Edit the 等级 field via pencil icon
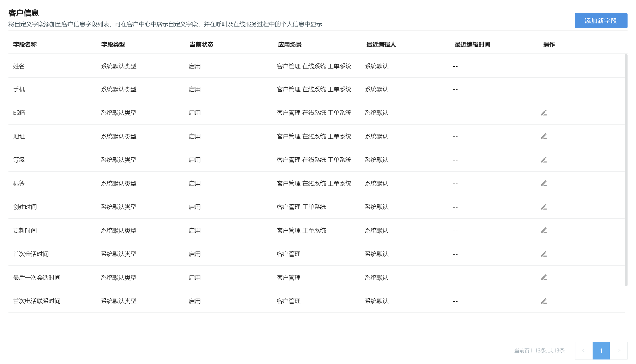This screenshot has width=636, height=364. coord(544,160)
